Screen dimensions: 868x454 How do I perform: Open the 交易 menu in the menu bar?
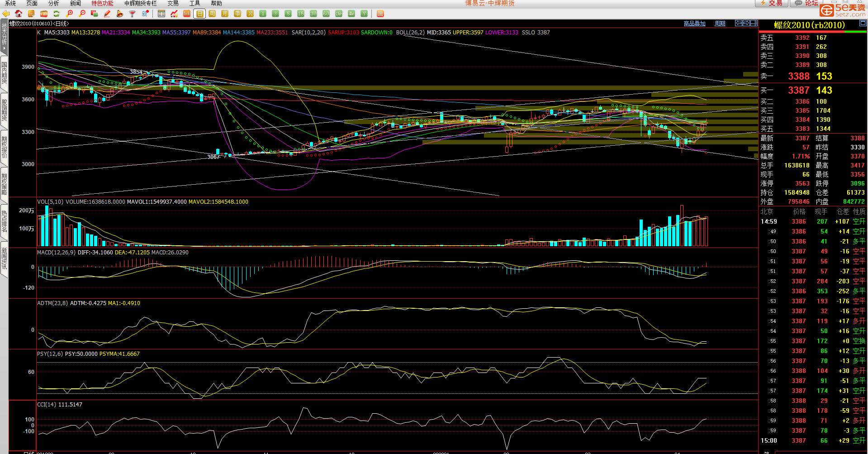pyautogui.click(x=173, y=3)
